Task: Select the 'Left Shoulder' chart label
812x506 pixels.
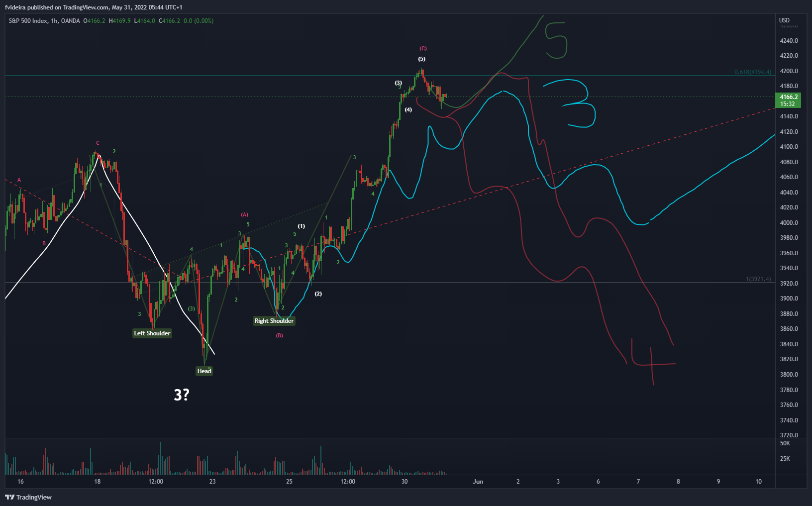Action: [152, 333]
